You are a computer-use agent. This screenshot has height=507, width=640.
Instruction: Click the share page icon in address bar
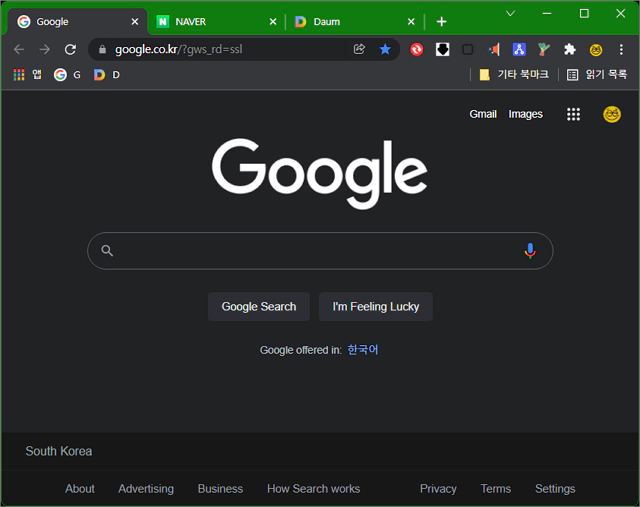[359, 49]
